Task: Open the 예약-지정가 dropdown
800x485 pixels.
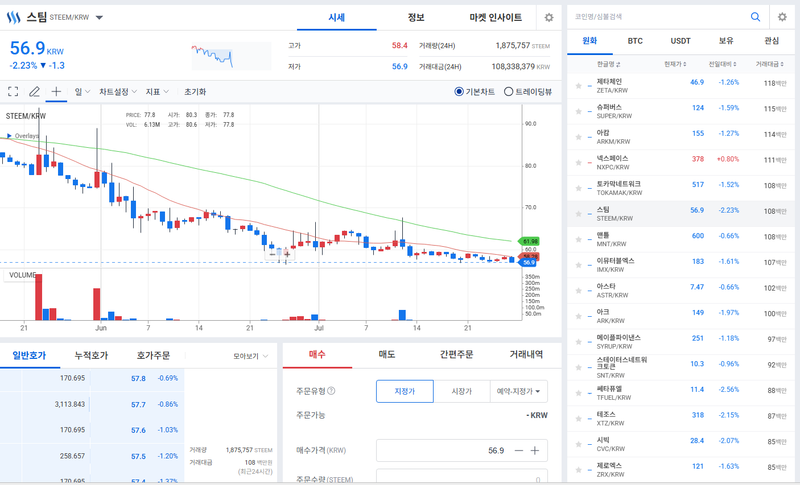Action: click(518, 391)
